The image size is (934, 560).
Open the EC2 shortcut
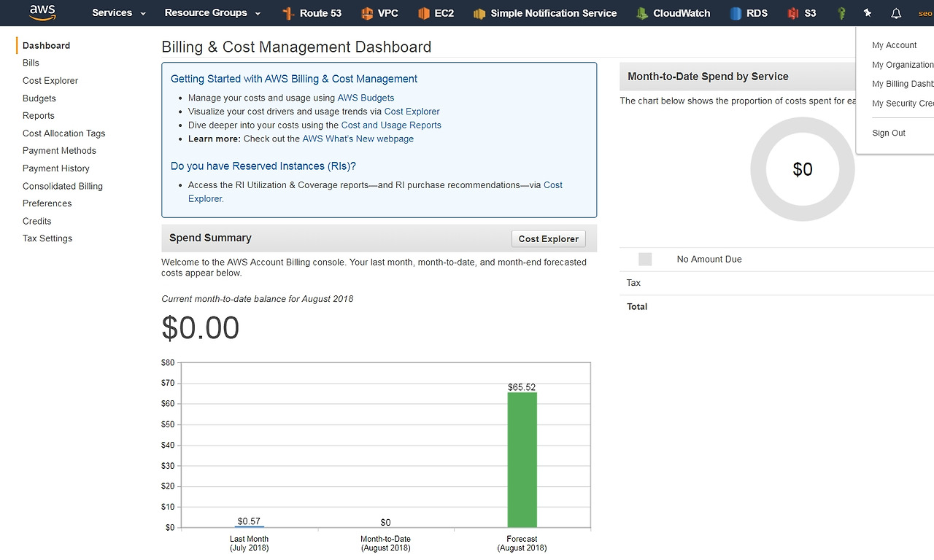click(436, 13)
